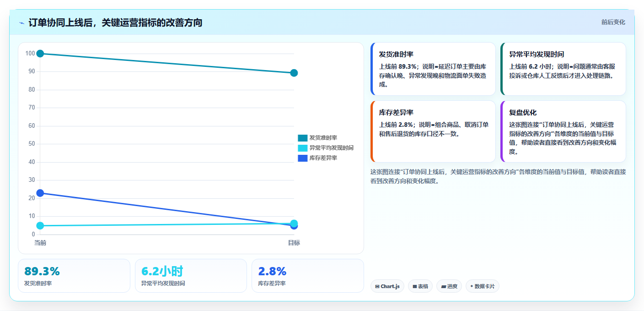Click the 当前 x-axis label
This screenshot has width=644, height=311.
[x=40, y=243]
